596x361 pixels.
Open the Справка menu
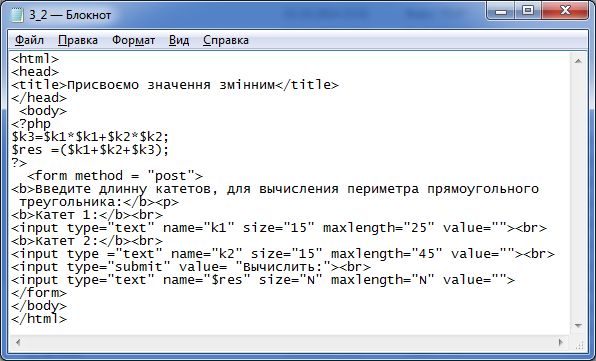point(226,40)
